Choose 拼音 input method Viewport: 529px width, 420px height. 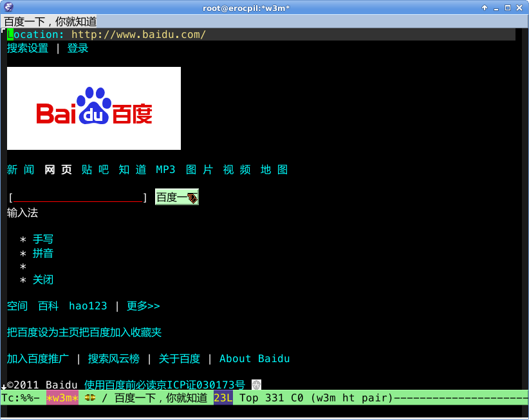43,253
